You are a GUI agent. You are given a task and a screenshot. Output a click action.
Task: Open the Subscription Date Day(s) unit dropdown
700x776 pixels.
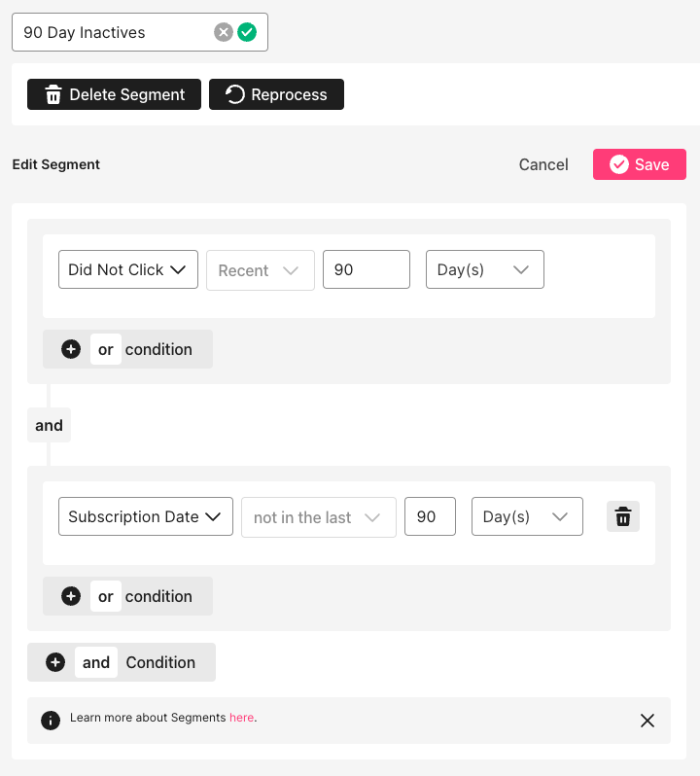tap(526, 516)
